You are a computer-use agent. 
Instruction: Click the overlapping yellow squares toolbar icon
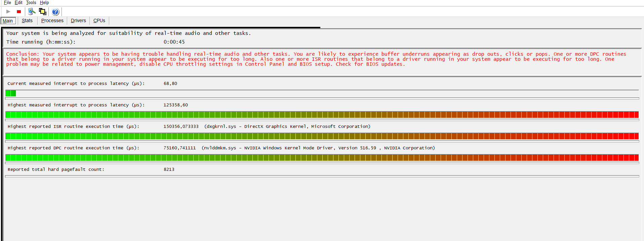tap(43, 12)
